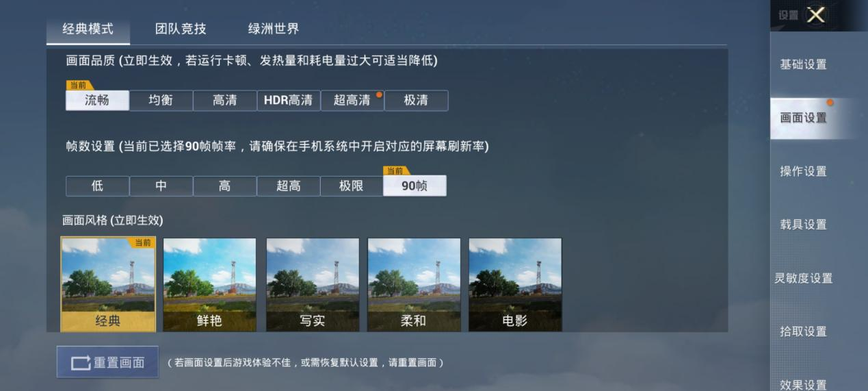Switch to the 团队竞技 tab
The width and height of the screenshot is (868, 391).
tap(181, 29)
